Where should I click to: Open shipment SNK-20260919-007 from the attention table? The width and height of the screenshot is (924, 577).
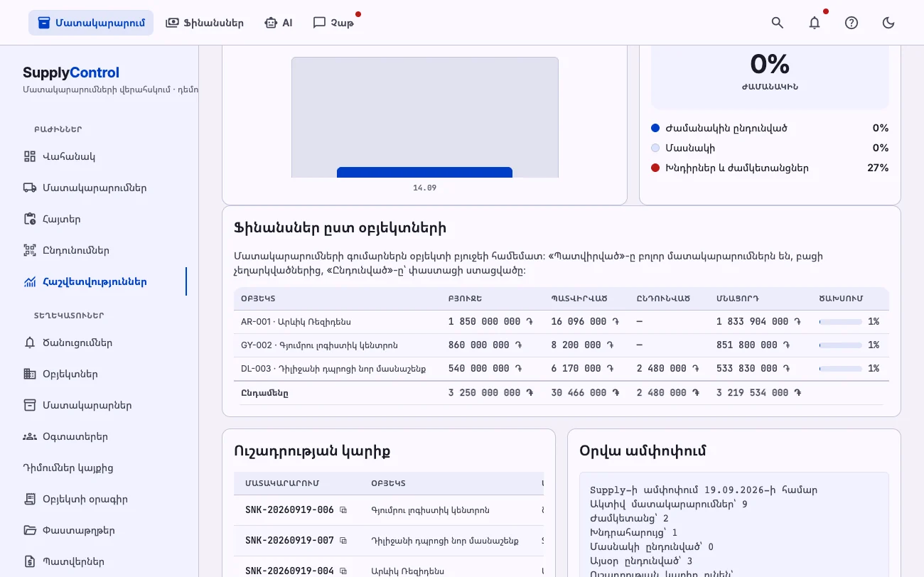coord(289,541)
